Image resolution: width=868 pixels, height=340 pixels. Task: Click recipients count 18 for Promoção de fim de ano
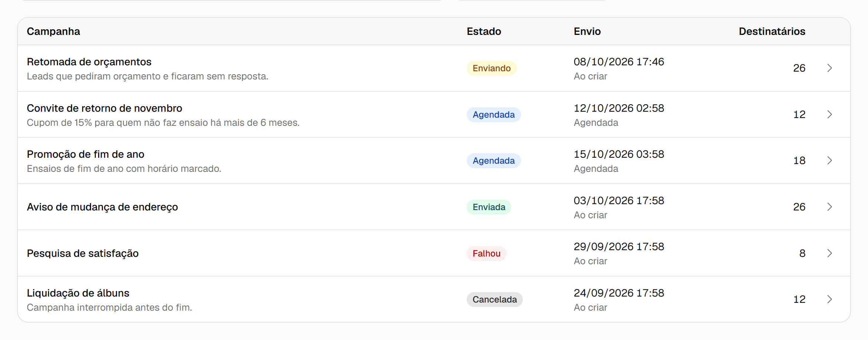(799, 160)
